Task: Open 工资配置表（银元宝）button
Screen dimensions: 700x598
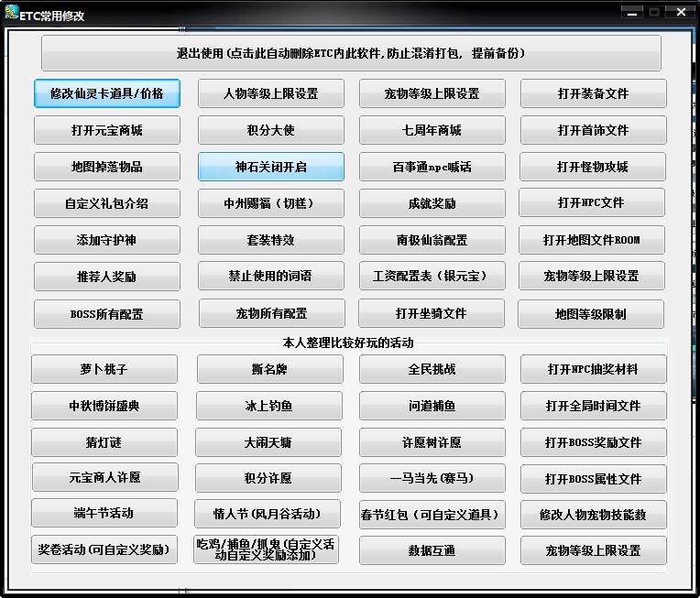Action: 432,276
